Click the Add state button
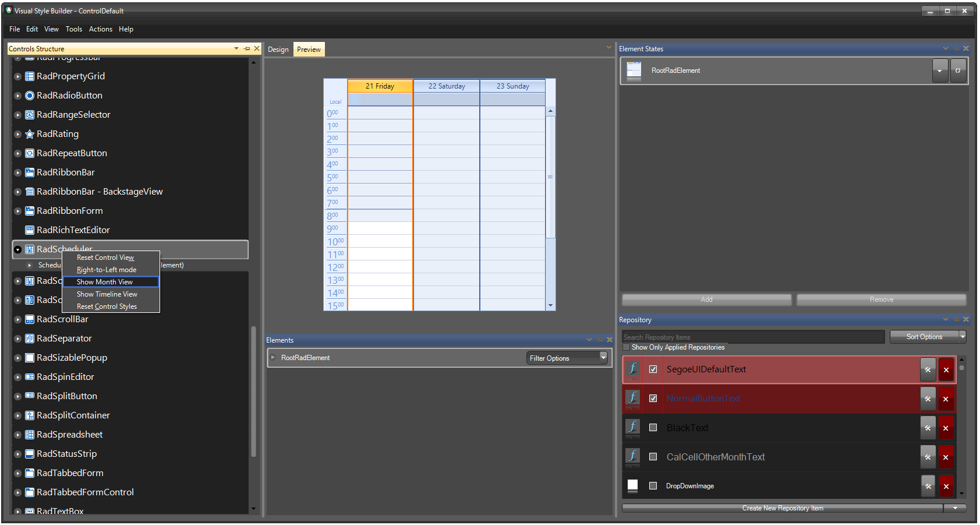The height and width of the screenshot is (525, 980). click(x=707, y=300)
